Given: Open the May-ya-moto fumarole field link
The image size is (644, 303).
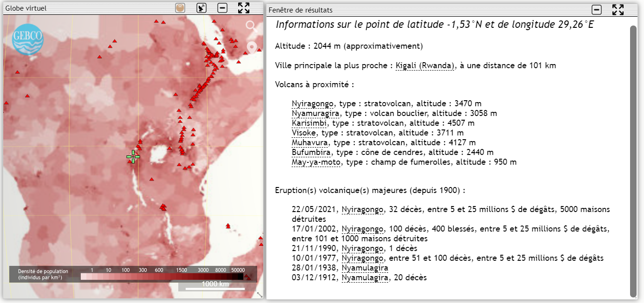Looking at the screenshot, I should [316, 162].
